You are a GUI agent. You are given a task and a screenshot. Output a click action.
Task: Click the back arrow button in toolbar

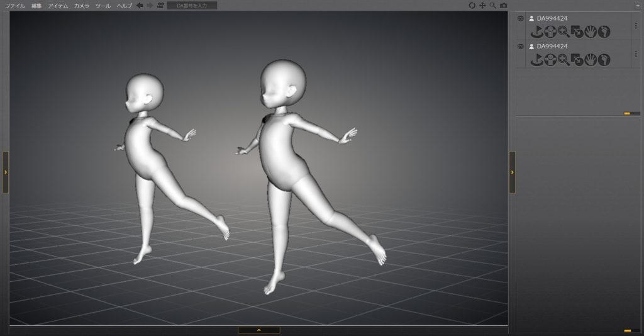pos(140,5)
